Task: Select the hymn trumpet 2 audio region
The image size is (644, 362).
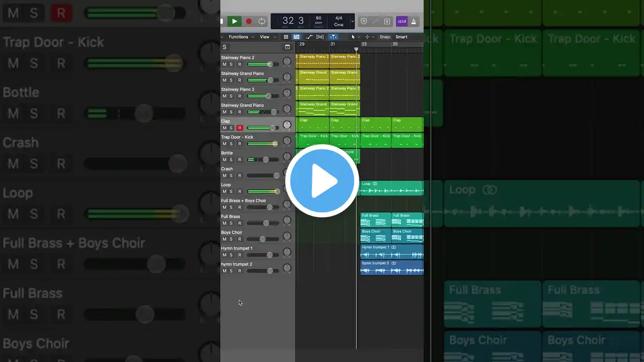Action: coord(392,268)
